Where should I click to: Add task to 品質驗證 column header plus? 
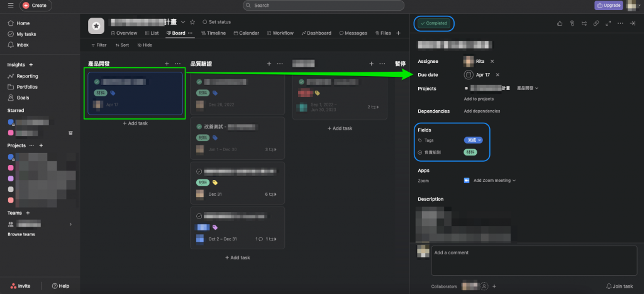click(269, 64)
